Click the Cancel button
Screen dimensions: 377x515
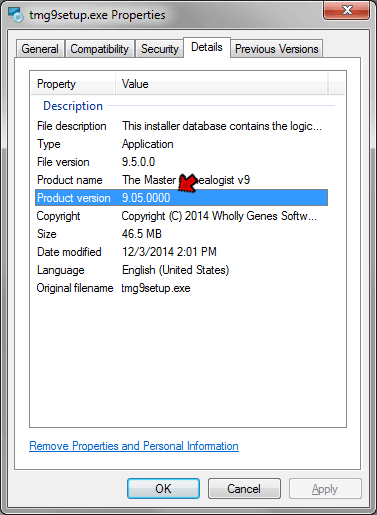pos(244,489)
